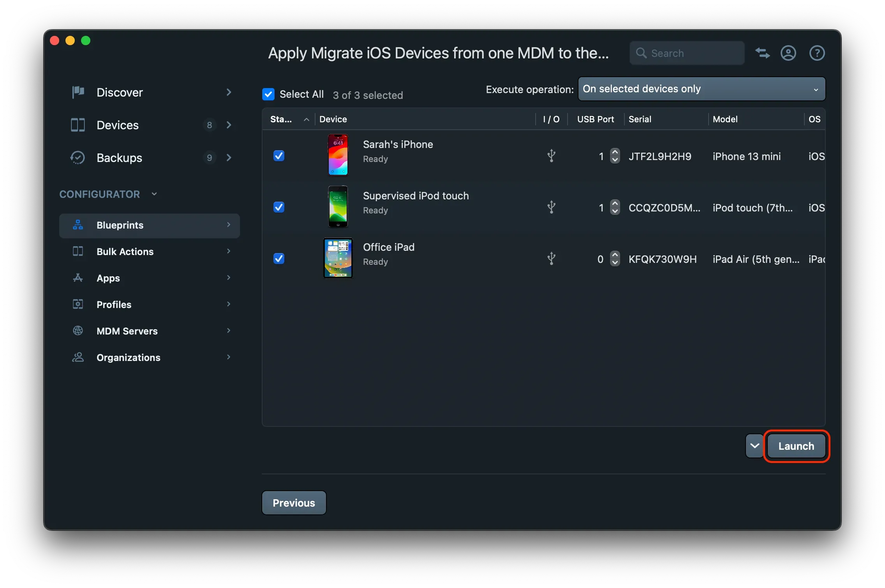This screenshot has width=885, height=588.
Task: Click the account profile icon
Action: pyautogui.click(x=788, y=53)
